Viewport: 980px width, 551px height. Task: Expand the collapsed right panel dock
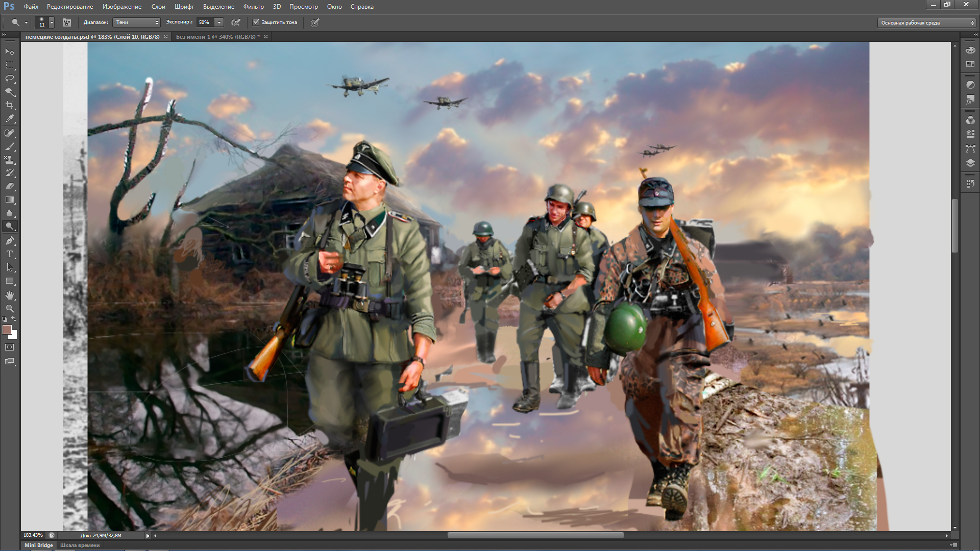point(975,35)
